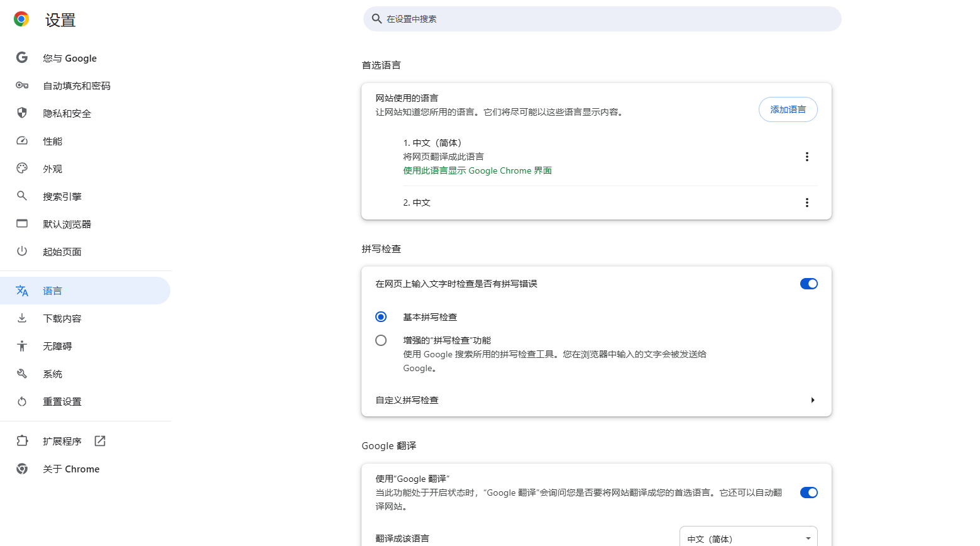
Task: Click the key icon for 自动填充和密码
Action: pyautogui.click(x=22, y=85)
